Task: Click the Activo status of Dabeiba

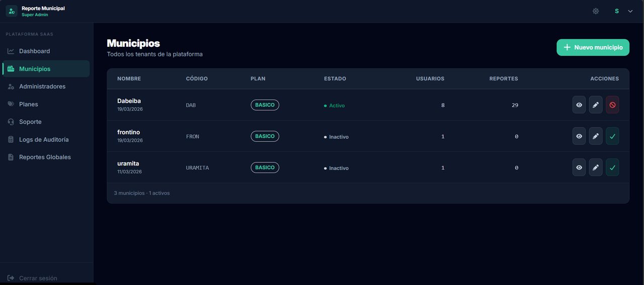Action: (x=335, y=106)
